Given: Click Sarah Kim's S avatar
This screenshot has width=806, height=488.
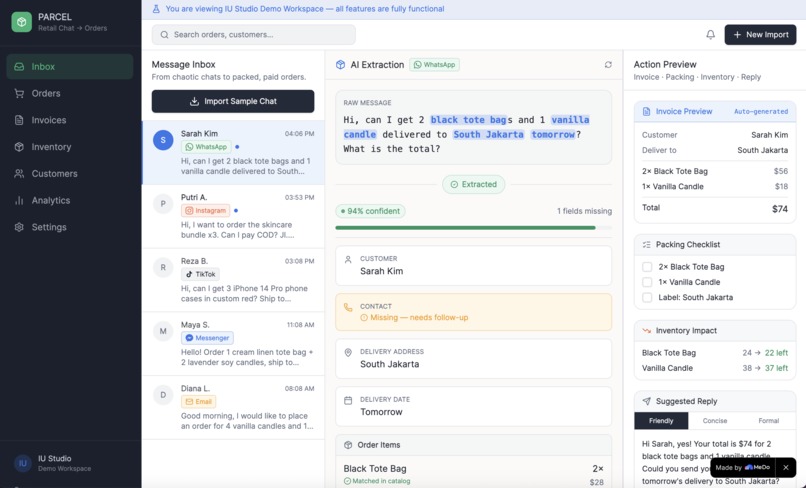Looking at the screenshot, I should pos(163,140).
